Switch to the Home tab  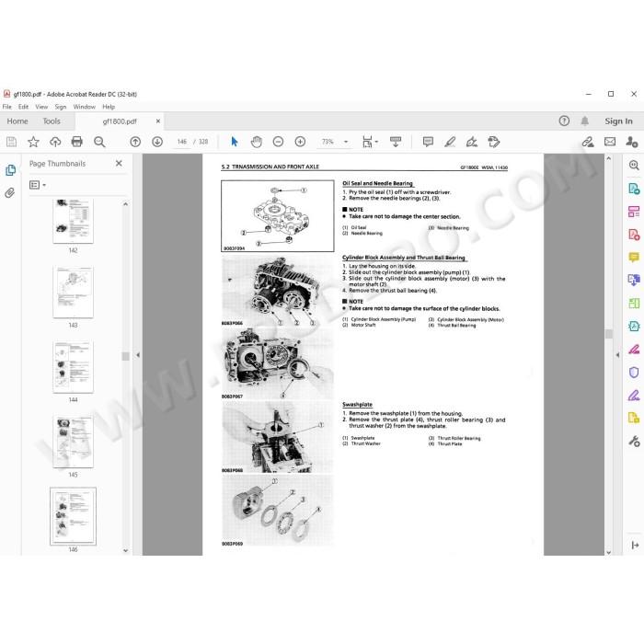[17, 121]
